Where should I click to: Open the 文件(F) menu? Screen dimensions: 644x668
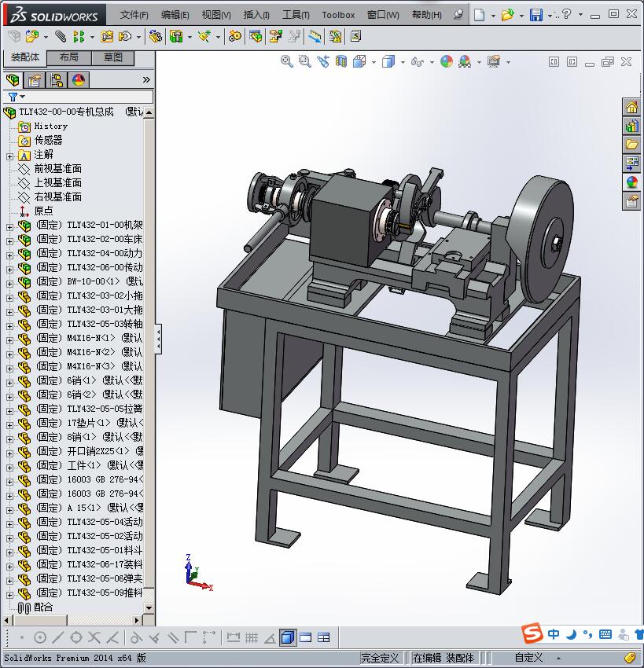(134, 15)
